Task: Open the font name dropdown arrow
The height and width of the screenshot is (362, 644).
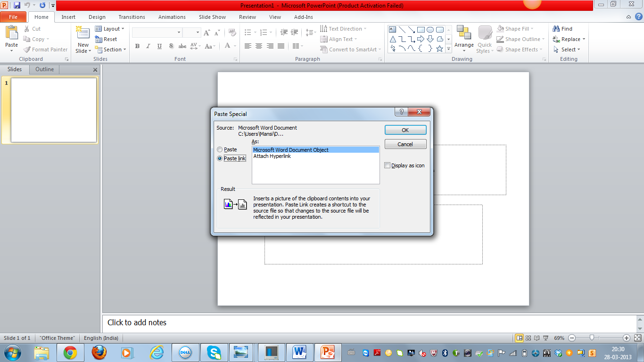Action: (179, 33)
